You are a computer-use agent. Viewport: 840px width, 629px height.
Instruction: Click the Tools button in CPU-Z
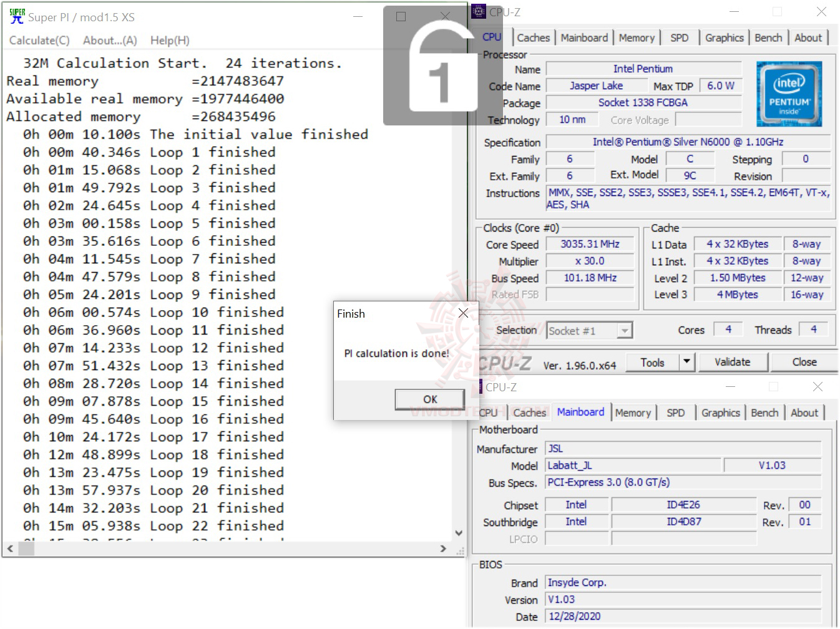coord(652,362)
